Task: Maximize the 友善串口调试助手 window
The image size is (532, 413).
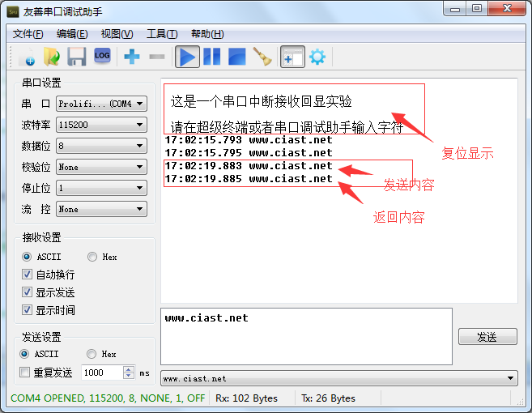Action: click(x=477, y=9)
